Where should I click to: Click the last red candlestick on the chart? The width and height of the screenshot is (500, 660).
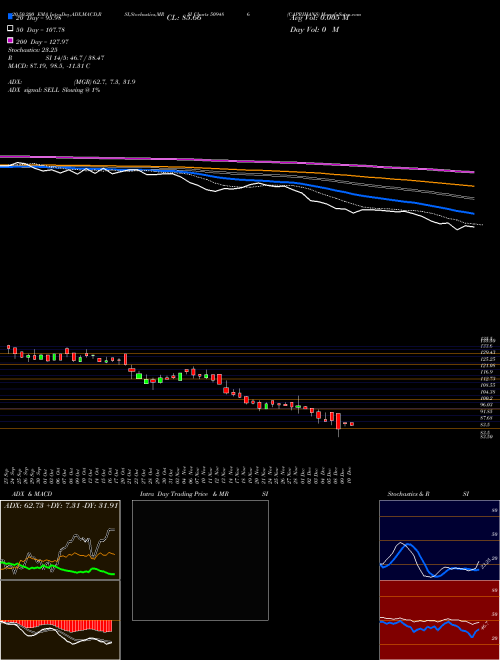(352, 424)
